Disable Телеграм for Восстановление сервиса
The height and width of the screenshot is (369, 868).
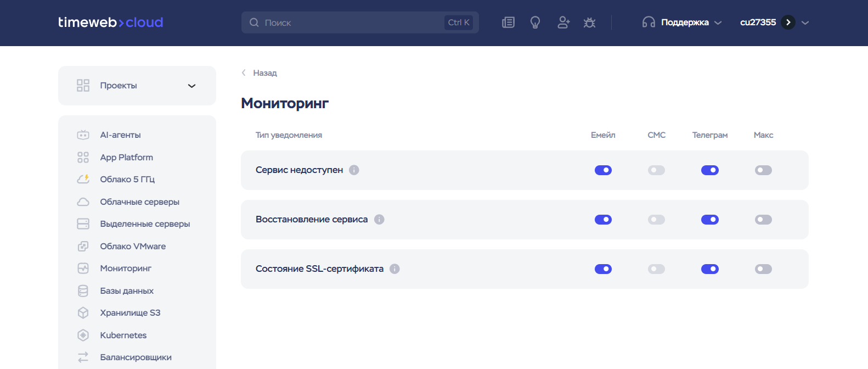tap(710, 220)
